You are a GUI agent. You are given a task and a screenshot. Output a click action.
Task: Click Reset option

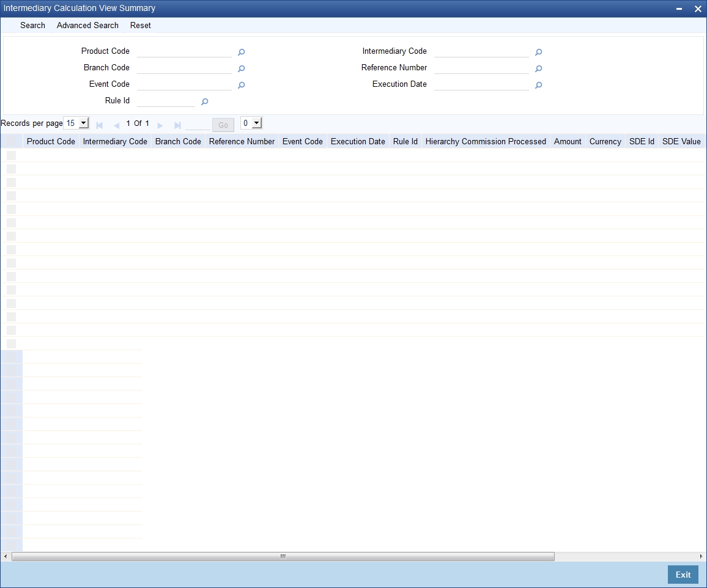[140, 26]
